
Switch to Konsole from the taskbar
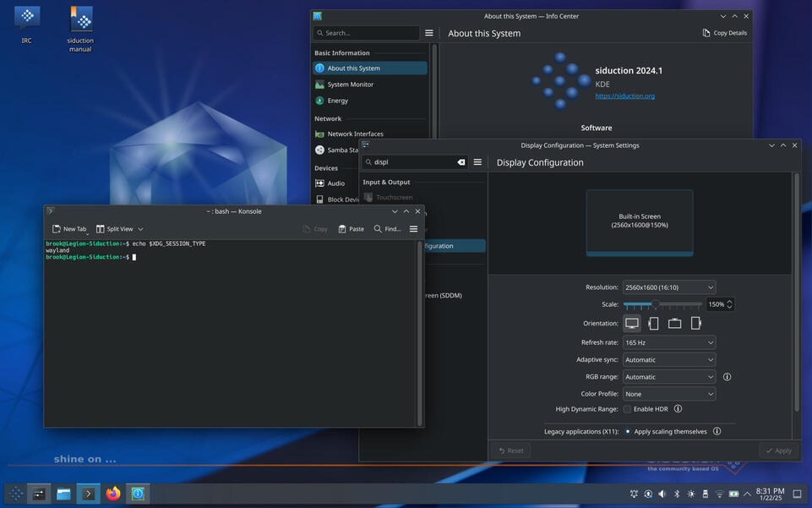click(88, 494)
